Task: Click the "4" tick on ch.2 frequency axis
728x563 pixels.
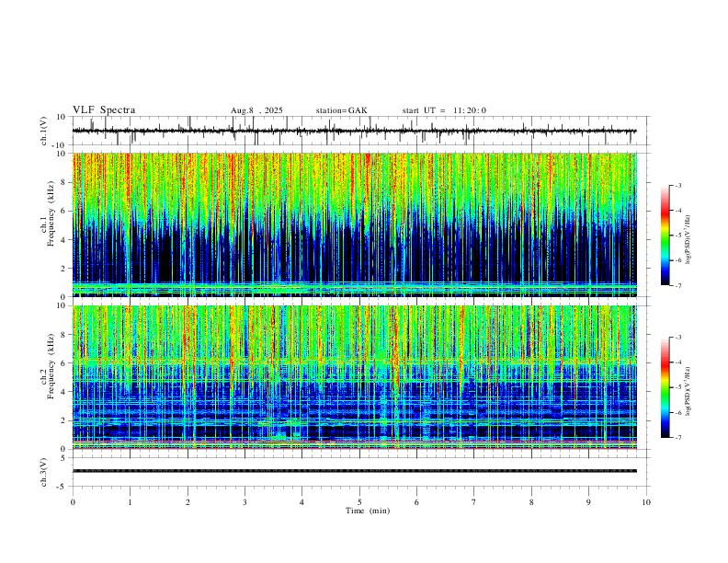Action: 64,392
